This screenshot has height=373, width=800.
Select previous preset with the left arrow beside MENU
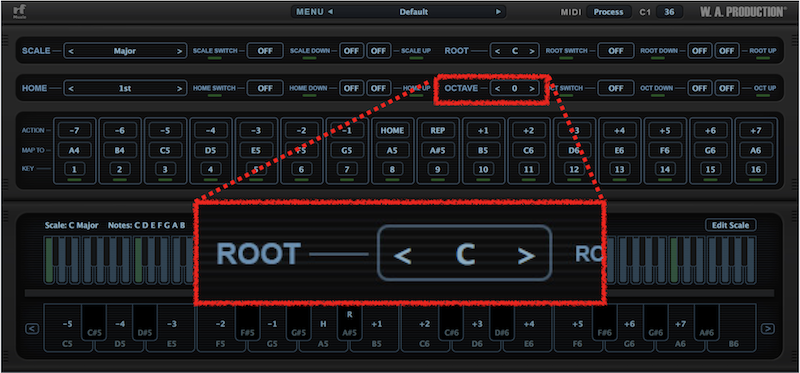(x=330, y=12)
